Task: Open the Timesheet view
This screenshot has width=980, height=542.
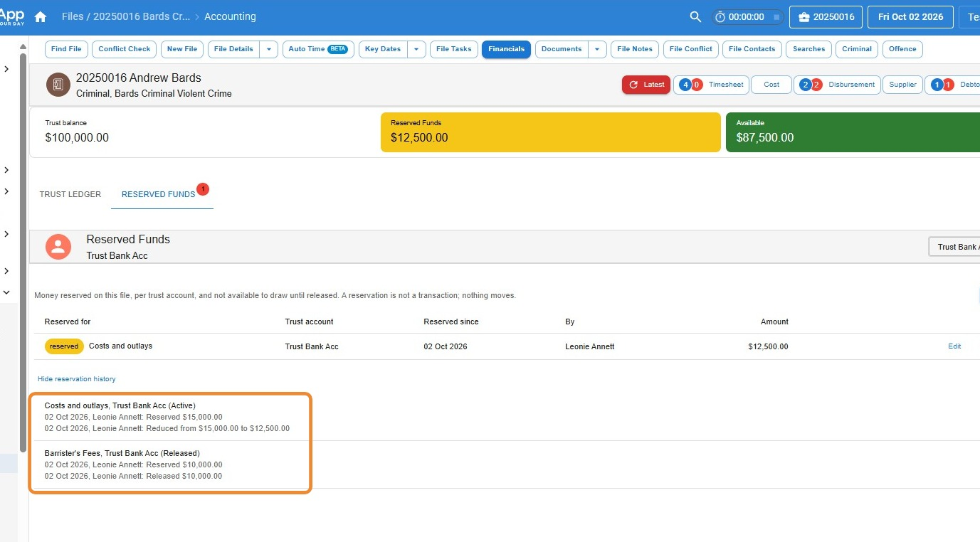Action: (x=711, y=85)
